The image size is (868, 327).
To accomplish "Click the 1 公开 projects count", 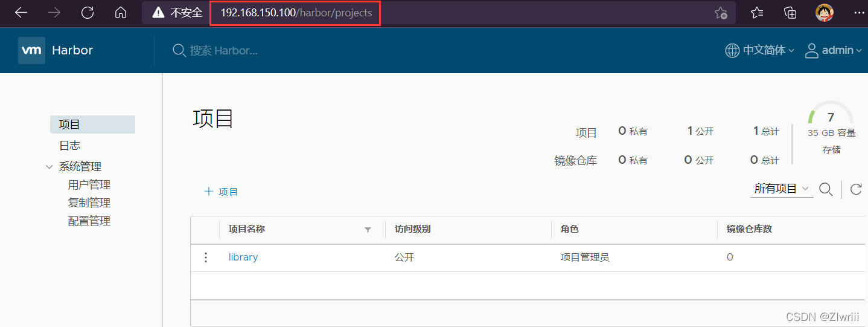I will (700, 131).
